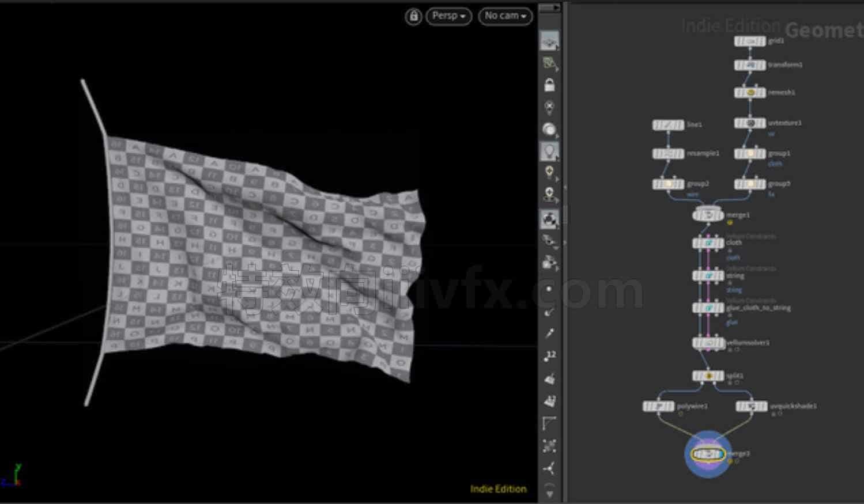Open the No cam camera dropdown

pos(505,16)
